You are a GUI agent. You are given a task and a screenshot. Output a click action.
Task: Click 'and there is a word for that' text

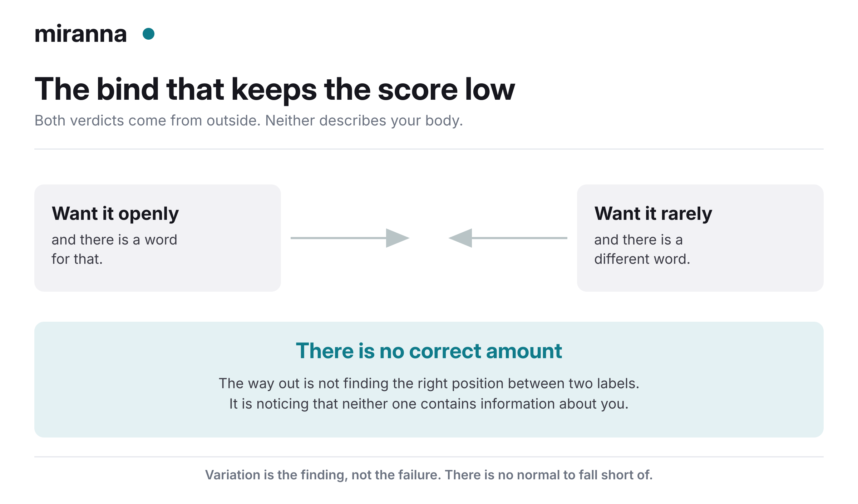[x=114, y=249]
